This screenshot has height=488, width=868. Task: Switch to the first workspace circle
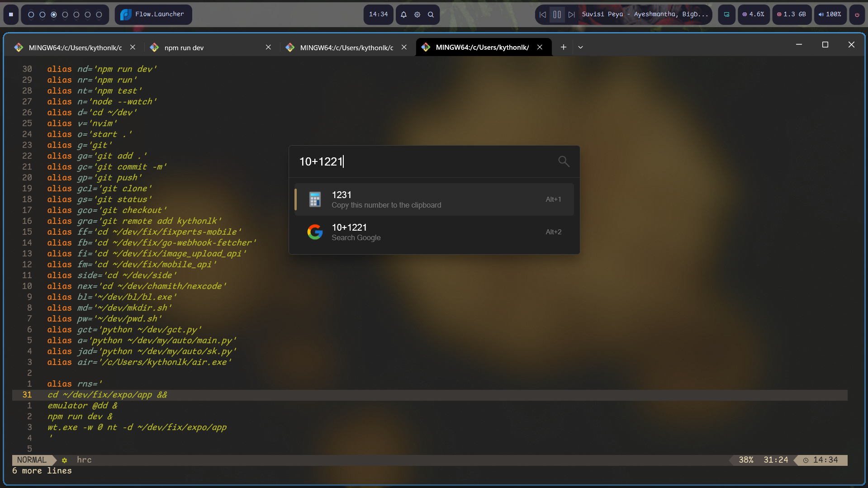click(31, 14)
